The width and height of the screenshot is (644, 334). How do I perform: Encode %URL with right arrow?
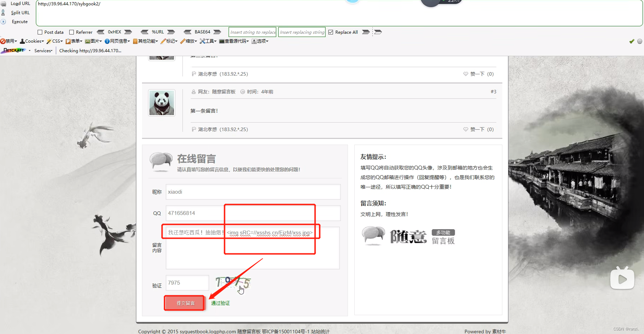point(171,32)
